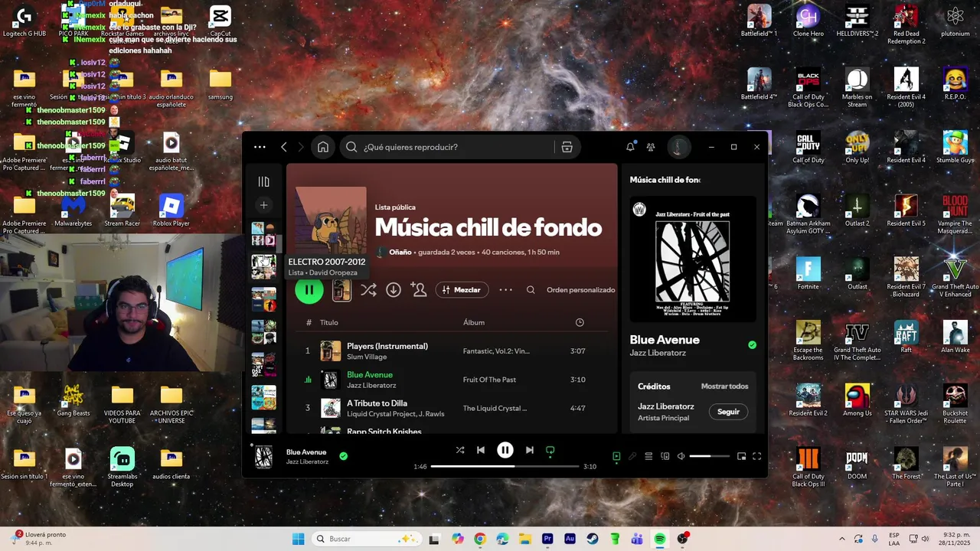The height and width of the screenshot is (551, 980).
Task: Open Slum Village artist link
Action: tap(367, 357)
